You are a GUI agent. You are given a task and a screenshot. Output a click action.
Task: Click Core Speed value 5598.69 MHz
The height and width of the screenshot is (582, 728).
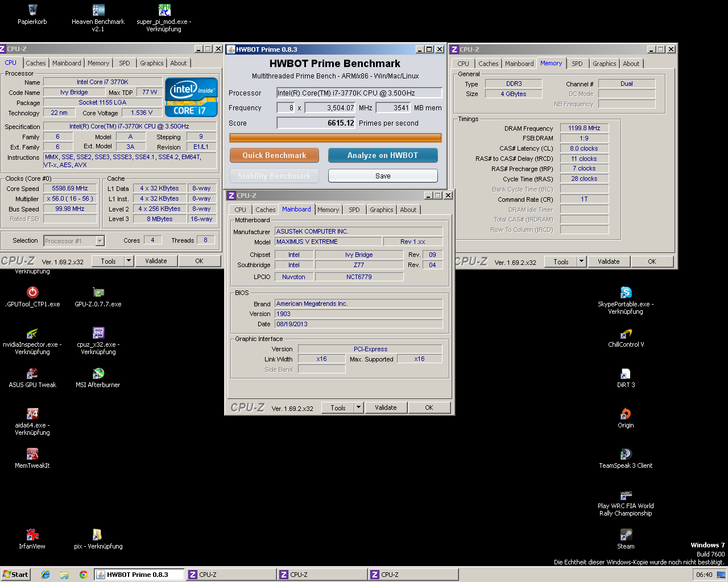coord(70,188)
